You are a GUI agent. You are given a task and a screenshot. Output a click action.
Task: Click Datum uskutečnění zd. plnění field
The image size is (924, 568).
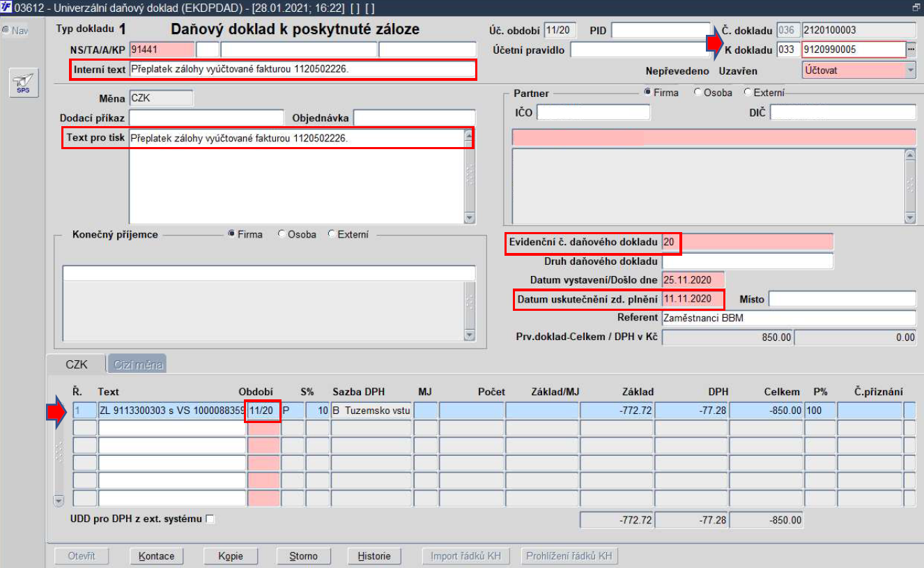tap(693, 299)
